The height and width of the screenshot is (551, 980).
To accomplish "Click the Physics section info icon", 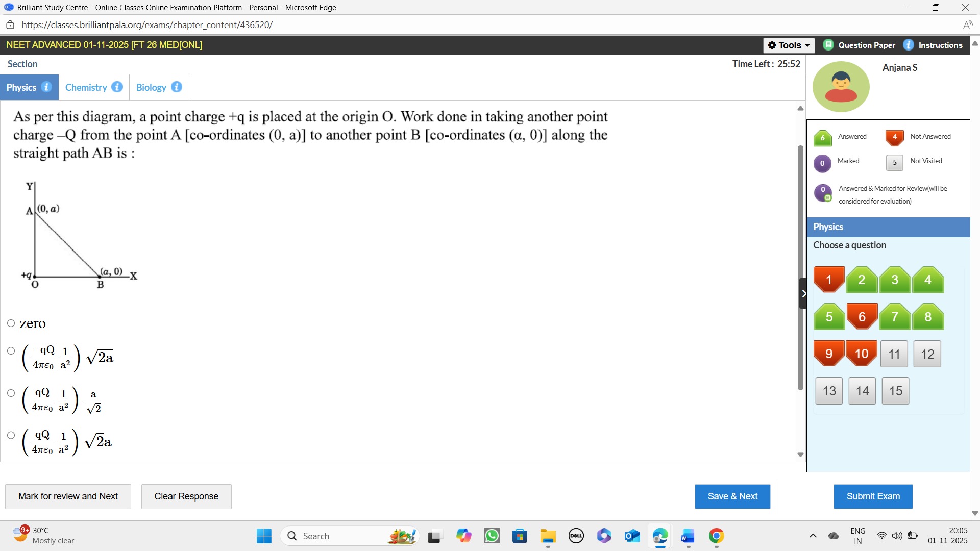I will (x=46, y=87).
